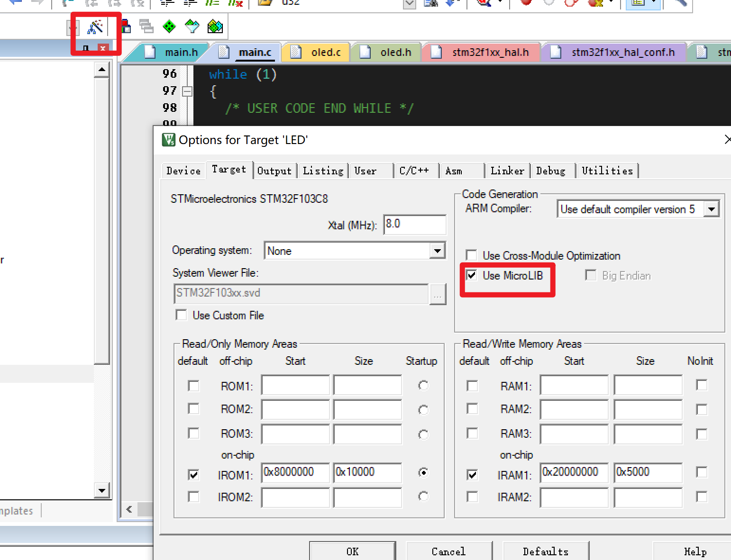The height and width of the screenshot is (560, 731).
Task: Toggle the IROM1 default checkbox
Action: pos(193,475)
